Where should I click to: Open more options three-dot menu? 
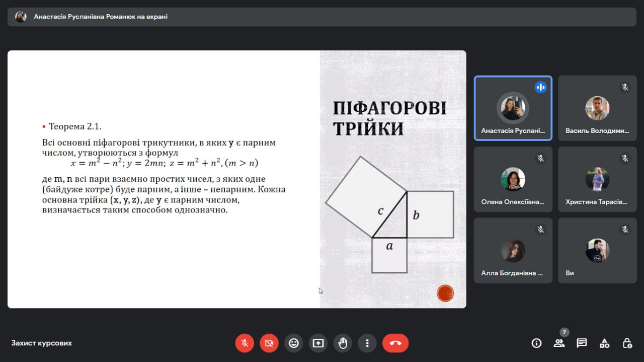[x=367, y=343]
